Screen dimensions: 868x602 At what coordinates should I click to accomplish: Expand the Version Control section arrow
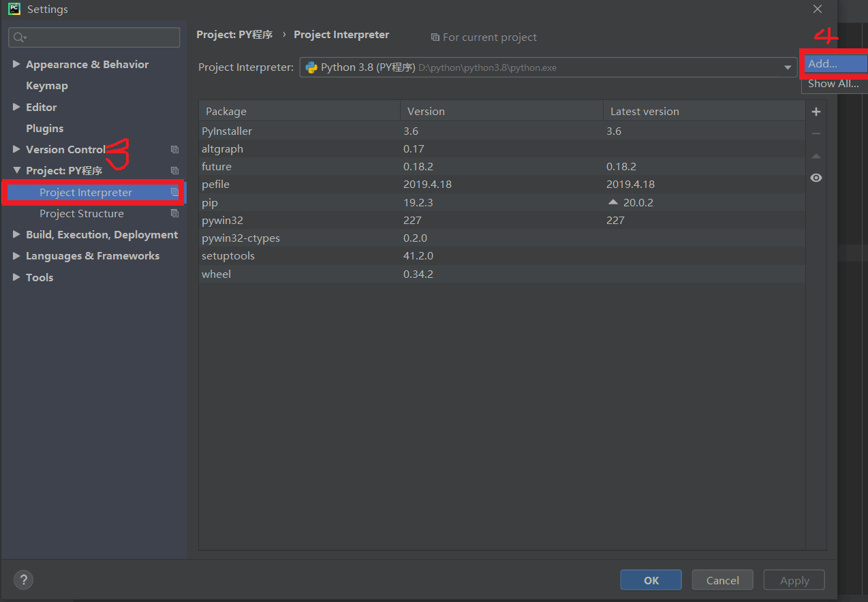tap(16, 149)
